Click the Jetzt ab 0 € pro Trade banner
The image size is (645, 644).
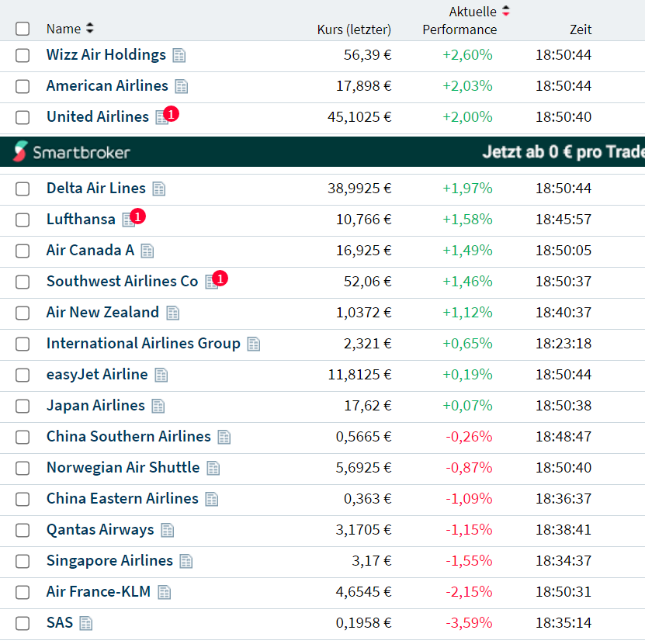pos(563,152)
